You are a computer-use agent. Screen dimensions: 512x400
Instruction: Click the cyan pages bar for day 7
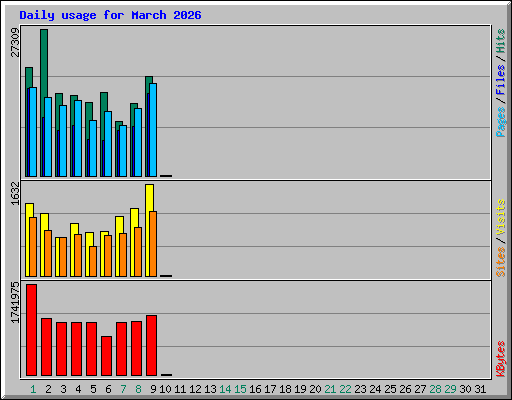click(123, 151)
